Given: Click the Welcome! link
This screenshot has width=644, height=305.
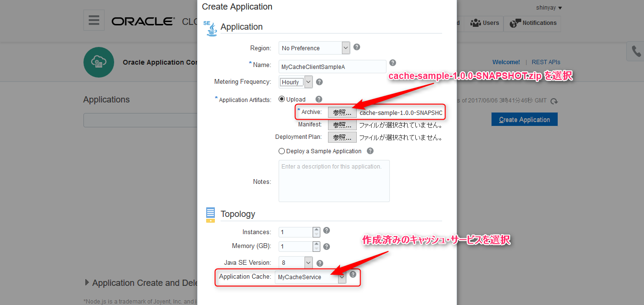Looking at the screenshot, I should (506, 62).
